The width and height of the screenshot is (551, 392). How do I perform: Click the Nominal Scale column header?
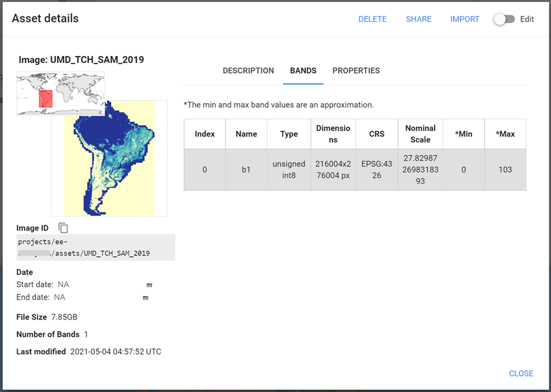(x=420, y=134)
